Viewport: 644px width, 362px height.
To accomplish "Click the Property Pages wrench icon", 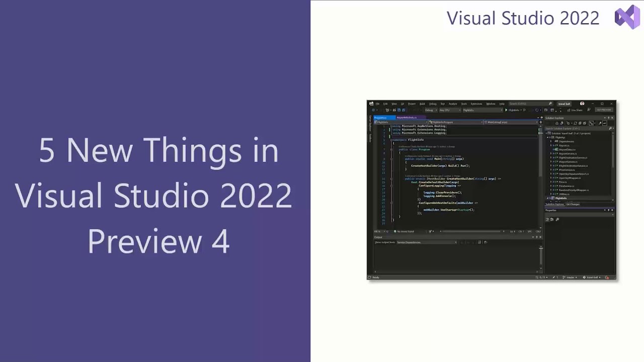I will [x=557, y=219].
